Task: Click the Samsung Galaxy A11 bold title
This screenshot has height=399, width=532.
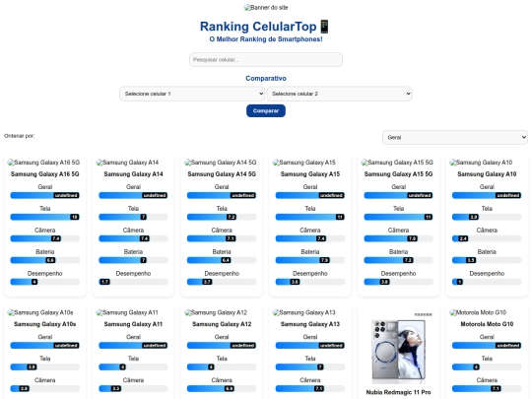Action: click(133, 324)
